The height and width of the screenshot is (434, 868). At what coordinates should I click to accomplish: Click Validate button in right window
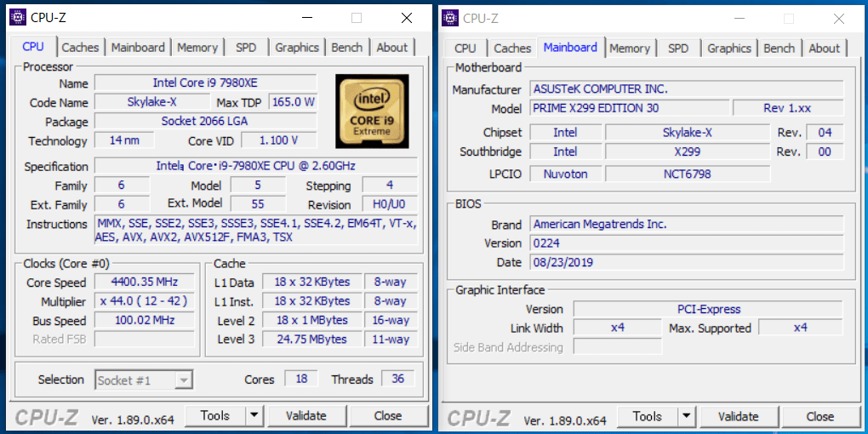(739, 416)
